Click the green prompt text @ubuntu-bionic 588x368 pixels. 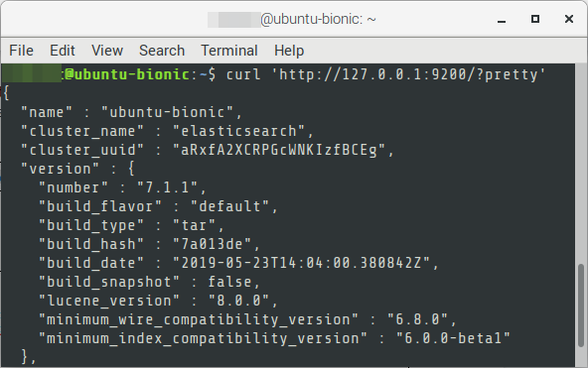(127, 74)
